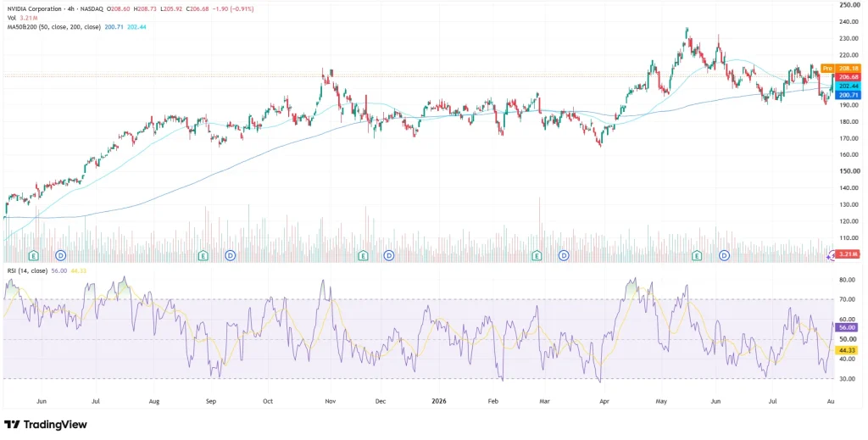Select the RSI (14, close) legend label
The height and width of the screenshot is (440, 868).
click(x=27, y=270)
